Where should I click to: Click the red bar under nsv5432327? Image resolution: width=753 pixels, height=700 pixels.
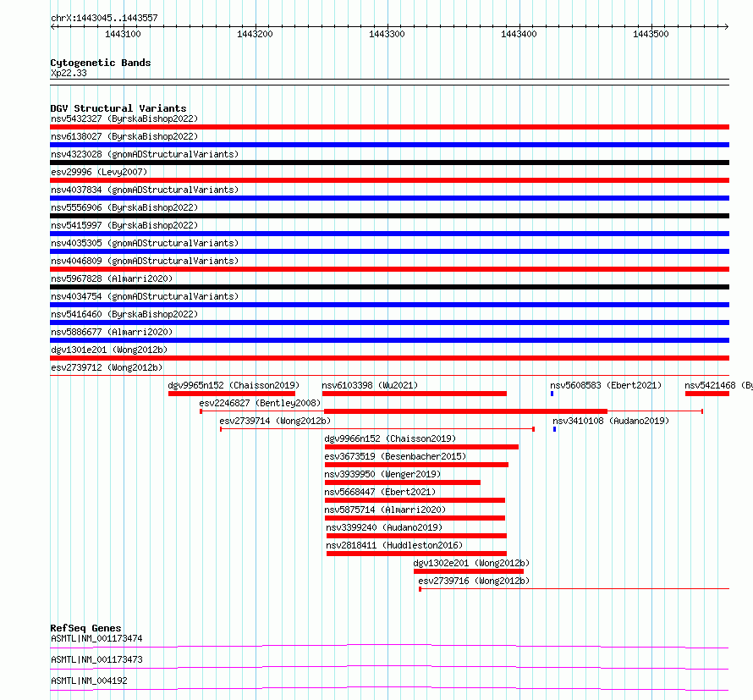pos(389,127)
